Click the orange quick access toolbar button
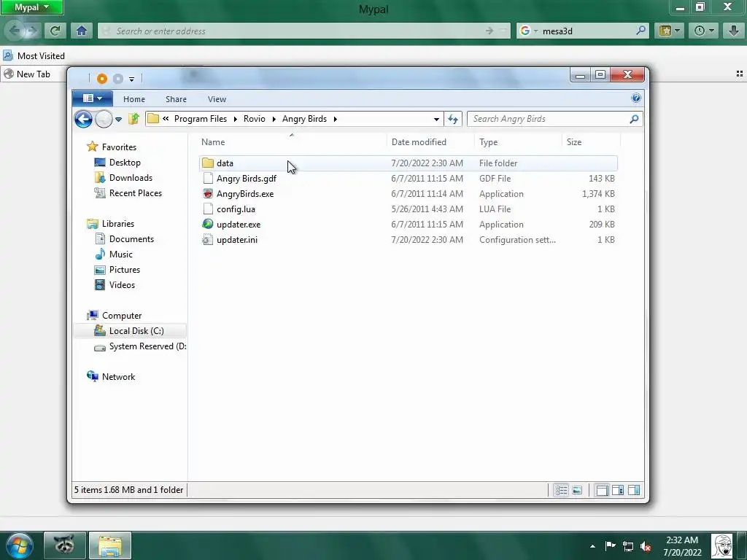Screen dimensions: 747x560 pos(102,79)
